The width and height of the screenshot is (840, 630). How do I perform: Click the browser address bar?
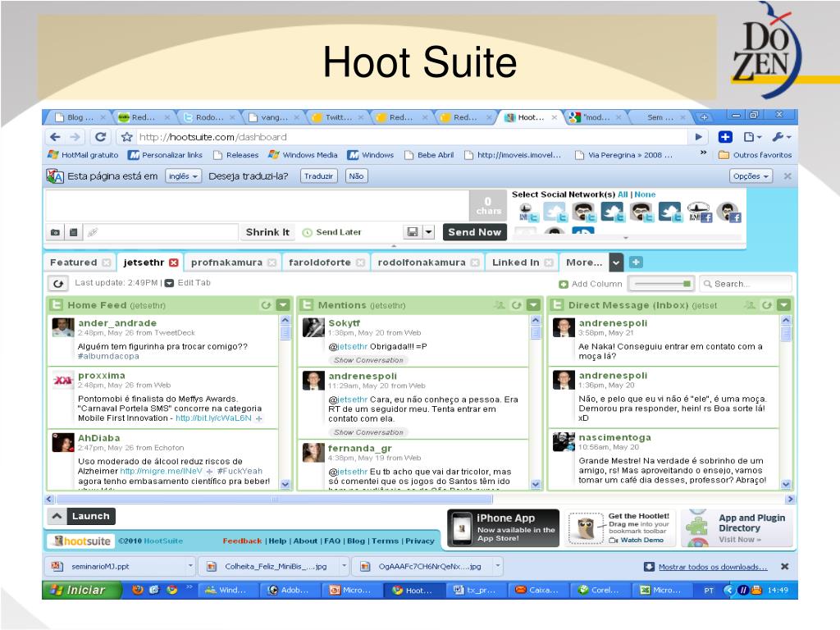(x=412, y=137)
